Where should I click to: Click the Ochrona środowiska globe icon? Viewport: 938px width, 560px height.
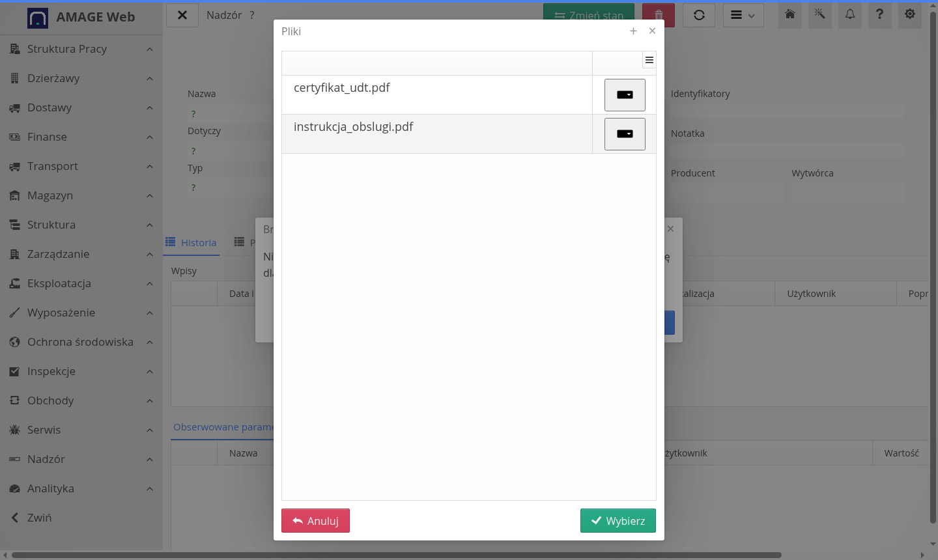click(15, 342)
